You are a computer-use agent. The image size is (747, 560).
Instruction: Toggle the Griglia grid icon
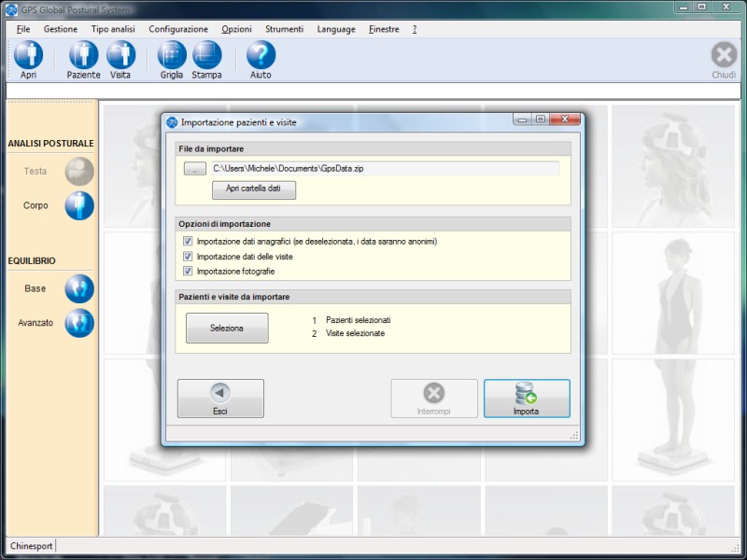tap(172, 56)
